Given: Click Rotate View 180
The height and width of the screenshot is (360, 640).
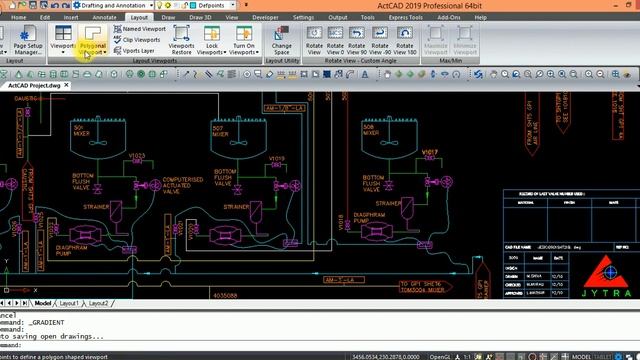Looking at the screenshot, I should pos(404,40).
